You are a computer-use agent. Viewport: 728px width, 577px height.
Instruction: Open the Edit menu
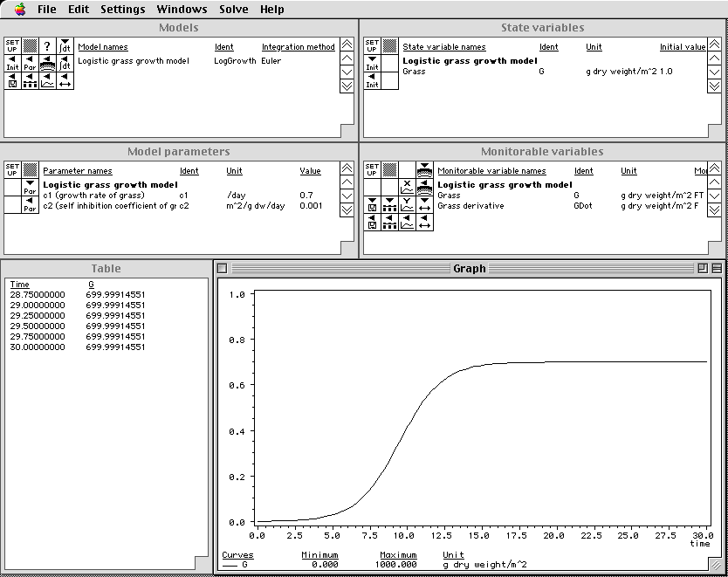79,10
